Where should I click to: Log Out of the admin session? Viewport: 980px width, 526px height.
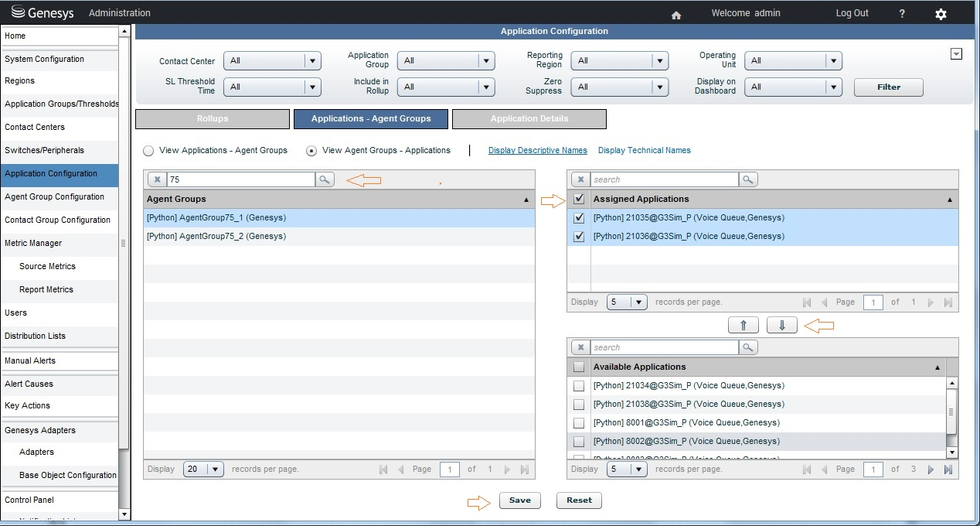click(x=852, y=13)
